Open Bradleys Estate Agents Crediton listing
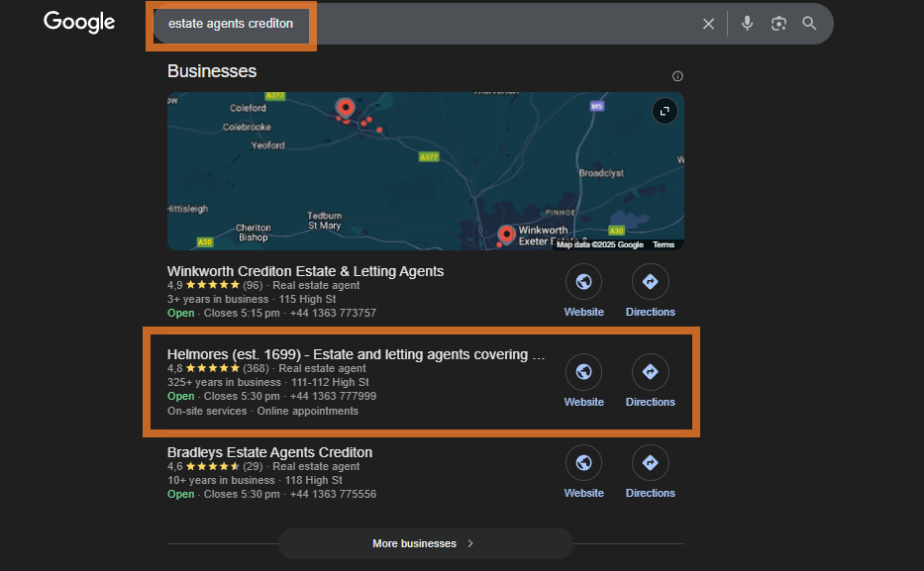 (x=269, y=452)
